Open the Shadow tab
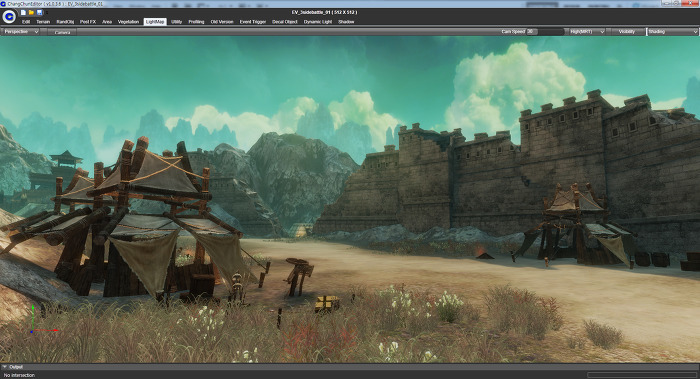Viewport: 700px width, 379px height. [x=346, y=22]
